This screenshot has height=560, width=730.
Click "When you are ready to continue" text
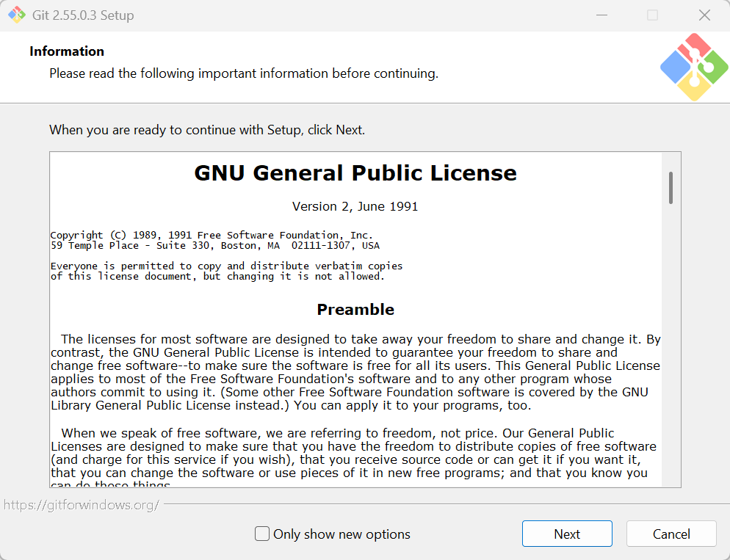(x=207, y=130)
